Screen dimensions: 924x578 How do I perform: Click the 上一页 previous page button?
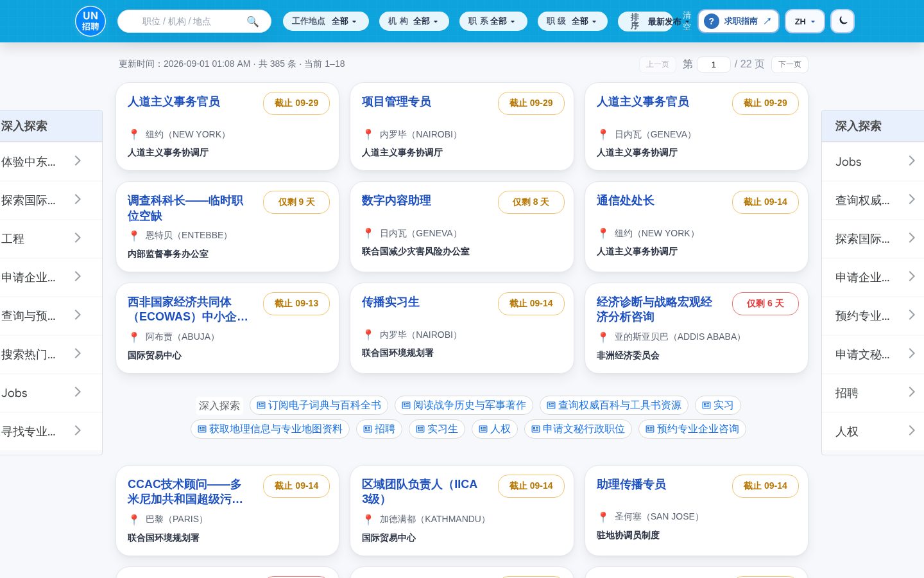tap(658, 64)
